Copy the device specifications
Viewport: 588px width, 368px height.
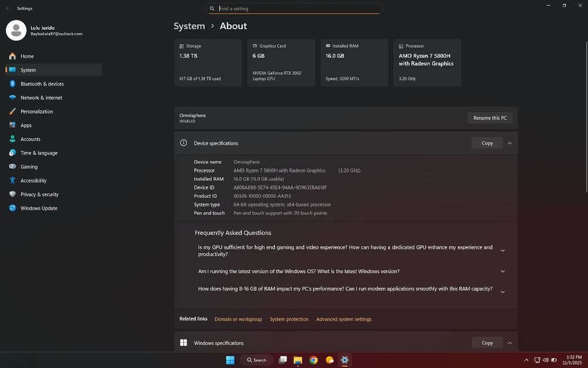[487, 143]
